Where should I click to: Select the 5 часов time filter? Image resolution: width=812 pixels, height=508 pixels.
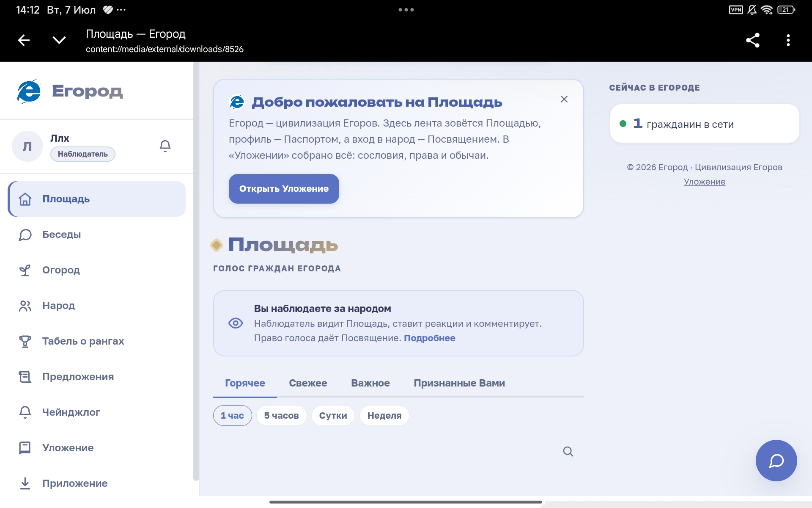coord(281,416)
